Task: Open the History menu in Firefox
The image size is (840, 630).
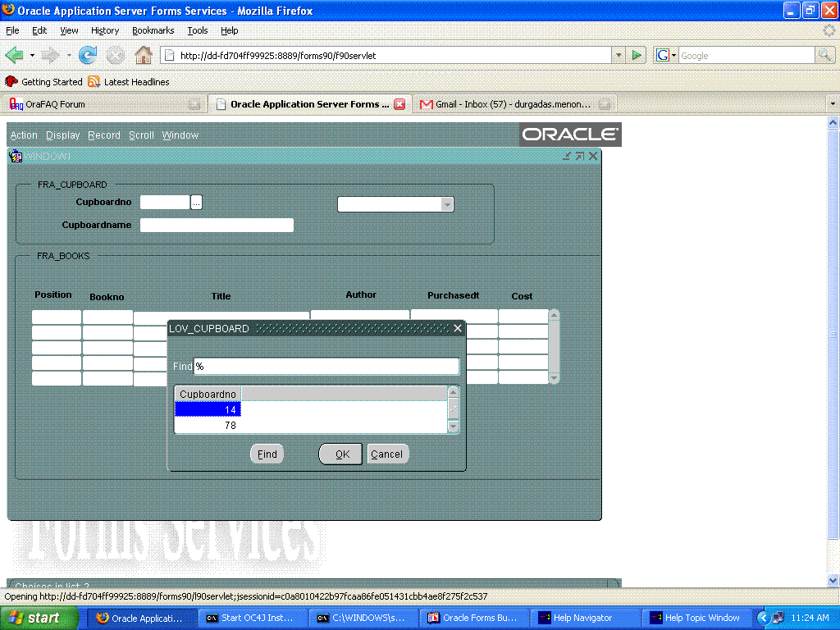Action: (x=105, y=30)
